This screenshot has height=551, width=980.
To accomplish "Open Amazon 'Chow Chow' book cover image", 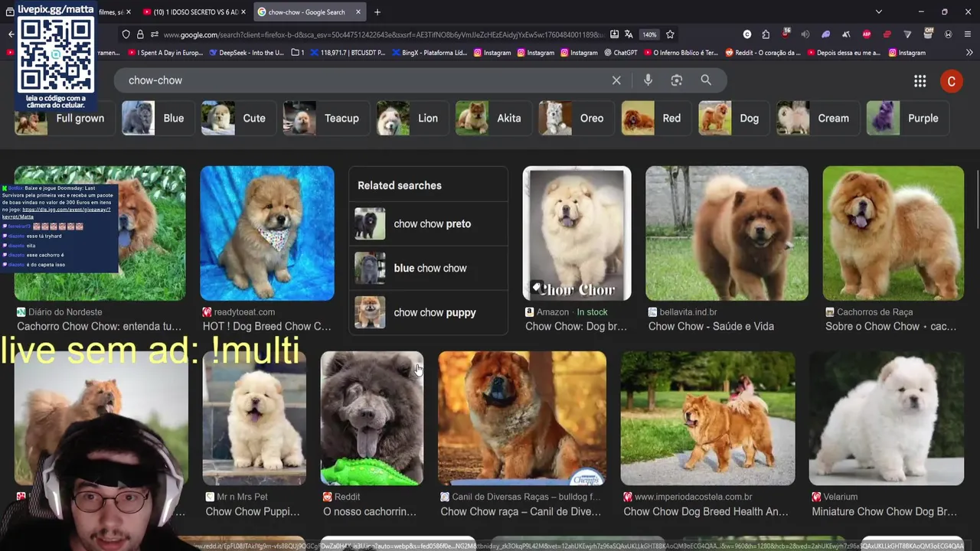I will click(577, 233).
